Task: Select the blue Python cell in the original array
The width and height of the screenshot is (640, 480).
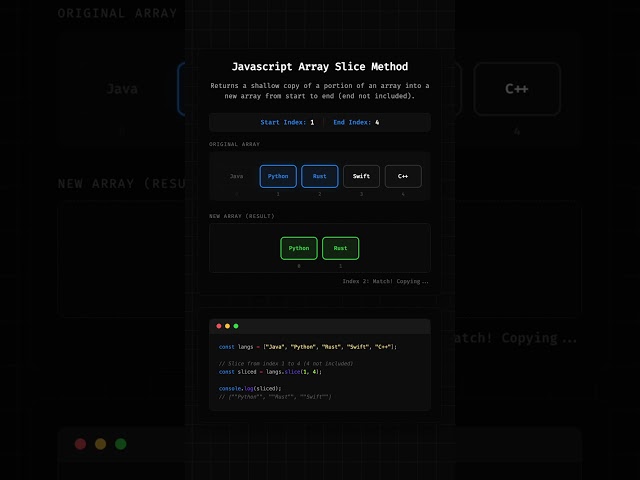Action: [278, 176]
